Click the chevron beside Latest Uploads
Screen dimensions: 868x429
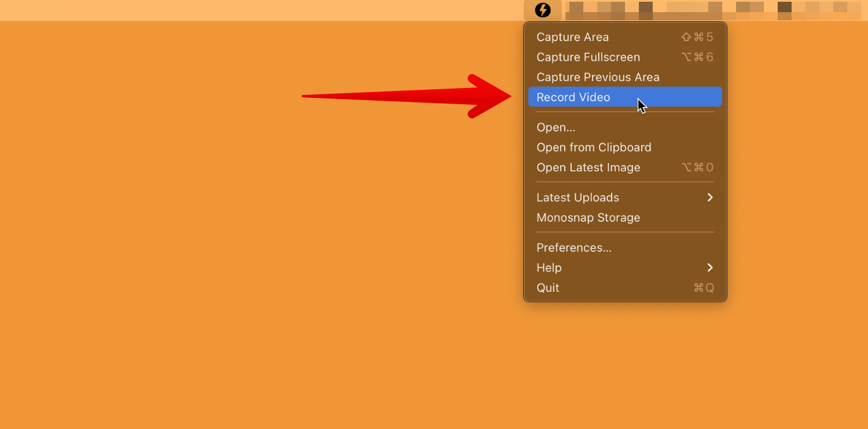click(x=710, y=198)
